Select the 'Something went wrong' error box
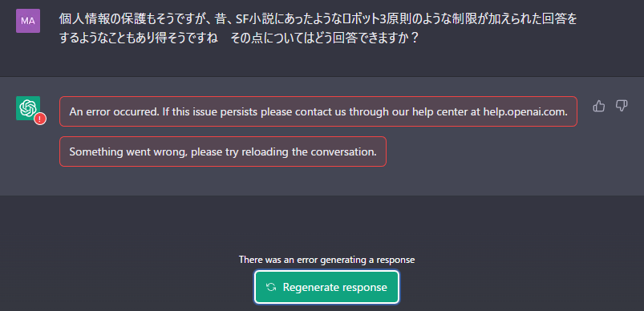This screenshot has width=644, height=311. click(x=223, y=151)
